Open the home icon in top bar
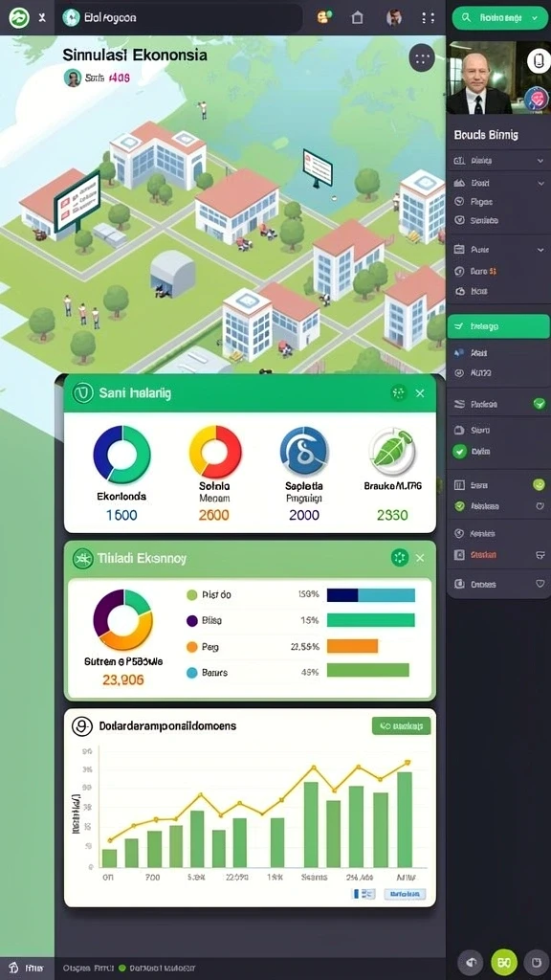This screenshot has width=551, height=980. point(358,18)
